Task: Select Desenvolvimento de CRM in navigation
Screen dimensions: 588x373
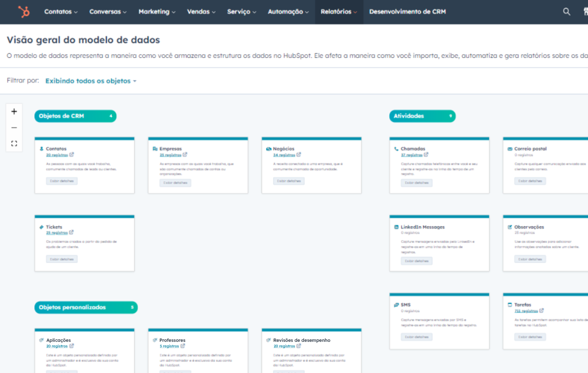Action: tap(407, 12)
